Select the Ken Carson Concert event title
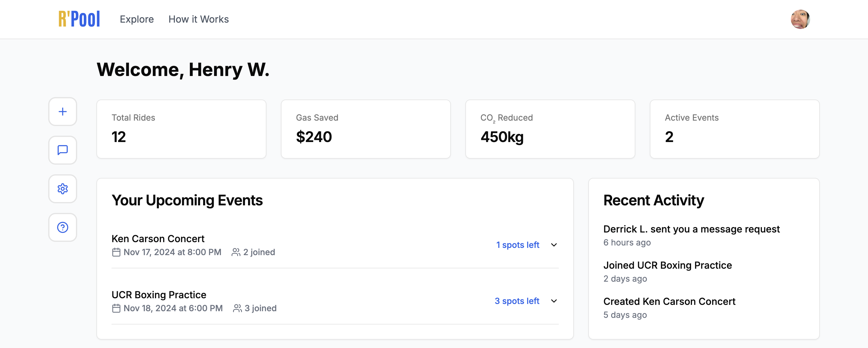The image size is (868, 348). [x=158, y=239]
